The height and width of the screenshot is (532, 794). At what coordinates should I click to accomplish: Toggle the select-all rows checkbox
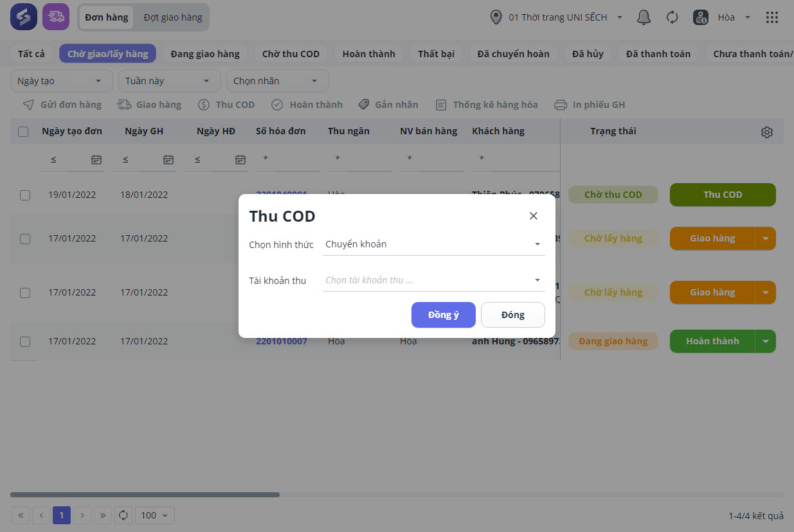tap(23, 132)
